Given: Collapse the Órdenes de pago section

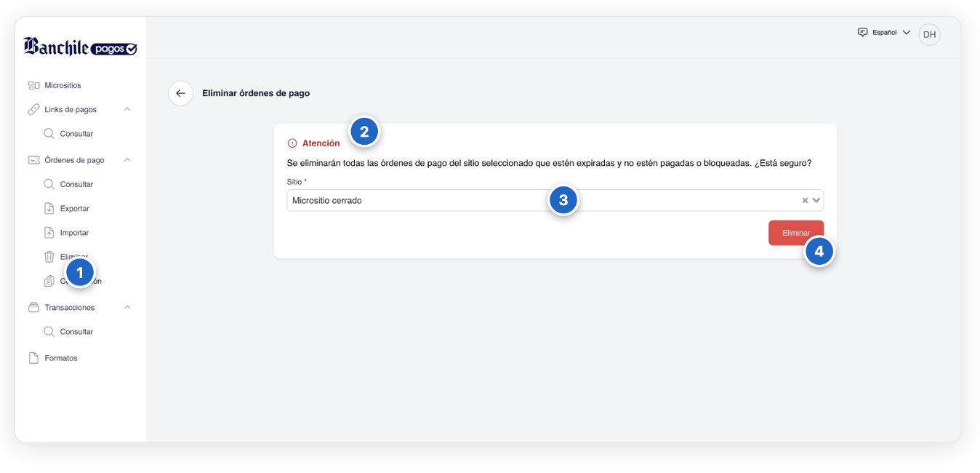Looking at the screenshot, I should (127, 160).
